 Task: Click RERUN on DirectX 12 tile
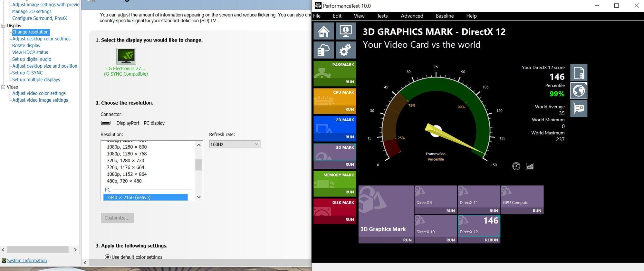pyautogui.click(x=491, y=240)
